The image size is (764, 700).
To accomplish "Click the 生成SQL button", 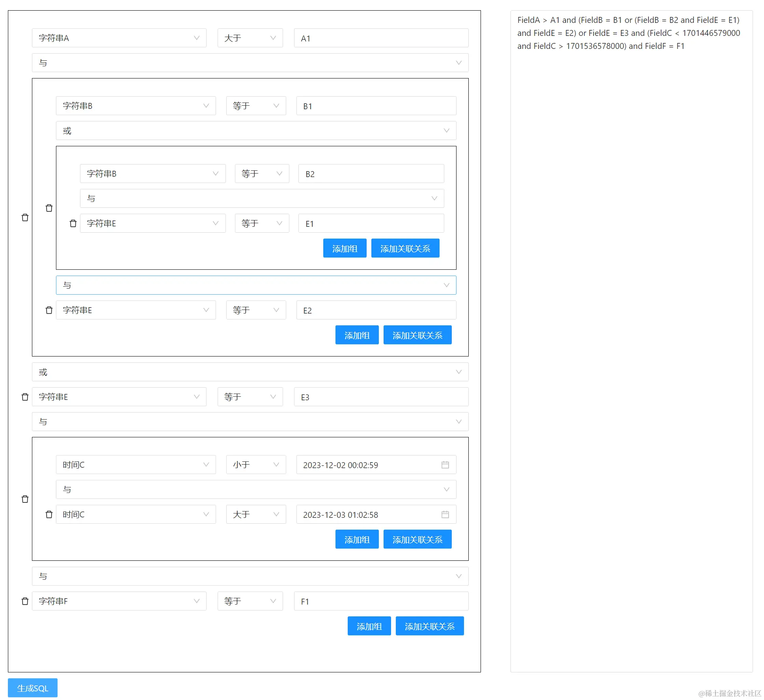I will click(33, 688).
